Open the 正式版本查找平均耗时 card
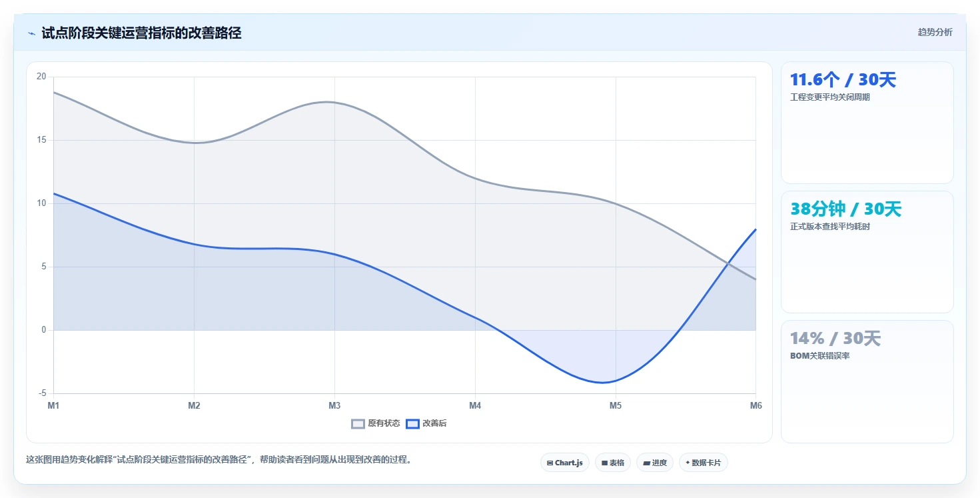 (x=867, y=252)
